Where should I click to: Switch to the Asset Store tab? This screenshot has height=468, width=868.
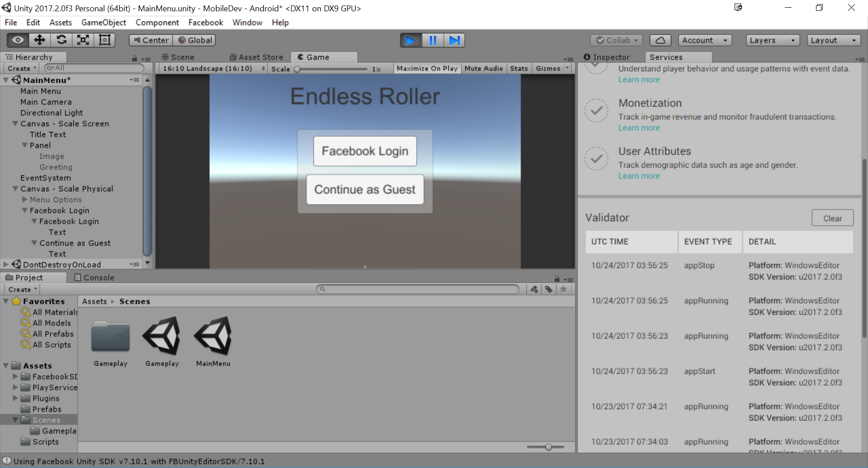coord(256,57)
